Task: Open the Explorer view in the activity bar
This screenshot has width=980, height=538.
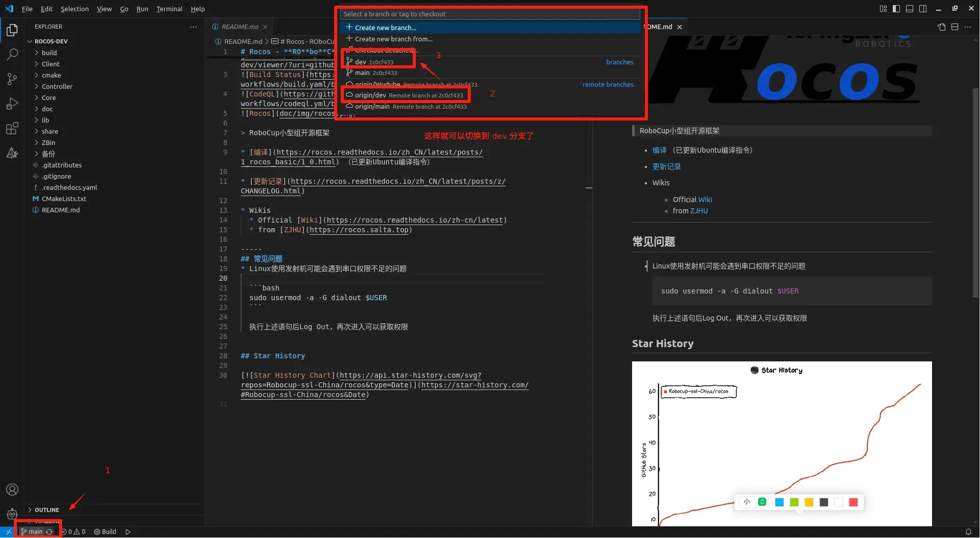Action: [x=12, y=30]
